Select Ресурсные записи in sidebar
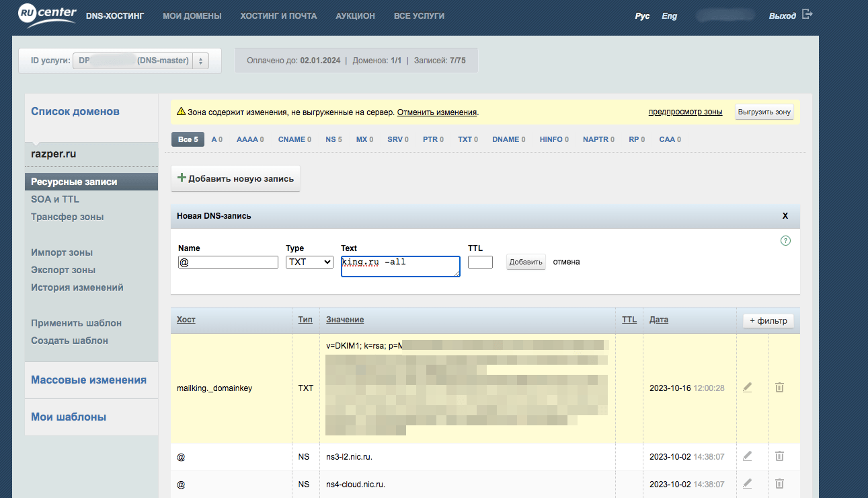 pos(91,182)
